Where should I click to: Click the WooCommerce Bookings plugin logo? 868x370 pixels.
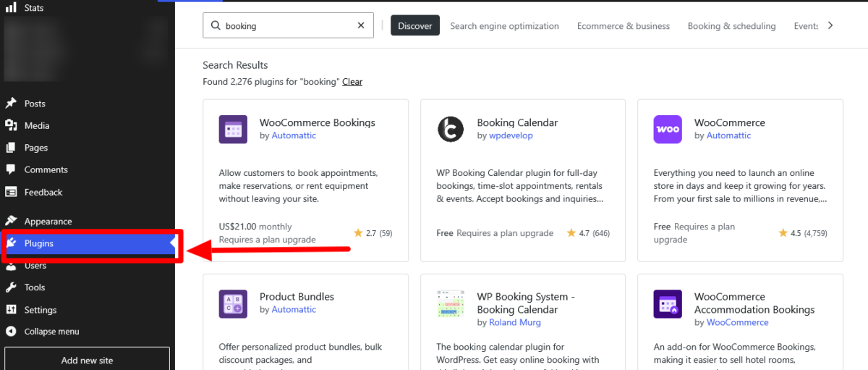233,130
